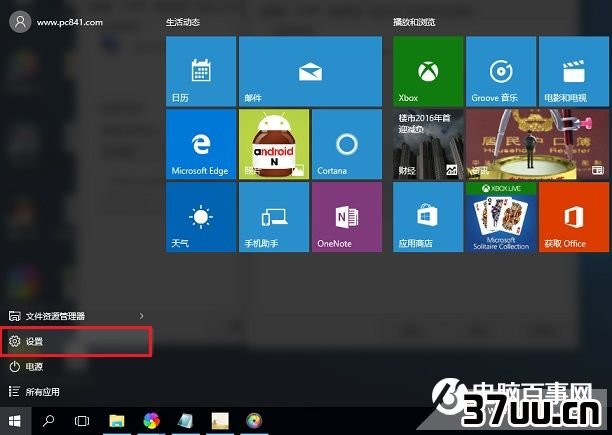This screenshot has width=612, height=435.
Task: Open 设置 (Settings) in Start menu
Action: coord(76,341)
